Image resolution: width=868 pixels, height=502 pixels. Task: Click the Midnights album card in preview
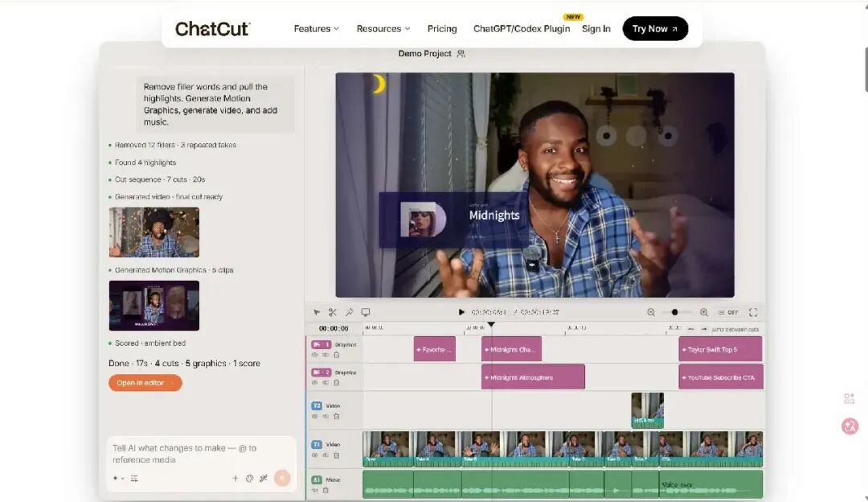(454, 220)
